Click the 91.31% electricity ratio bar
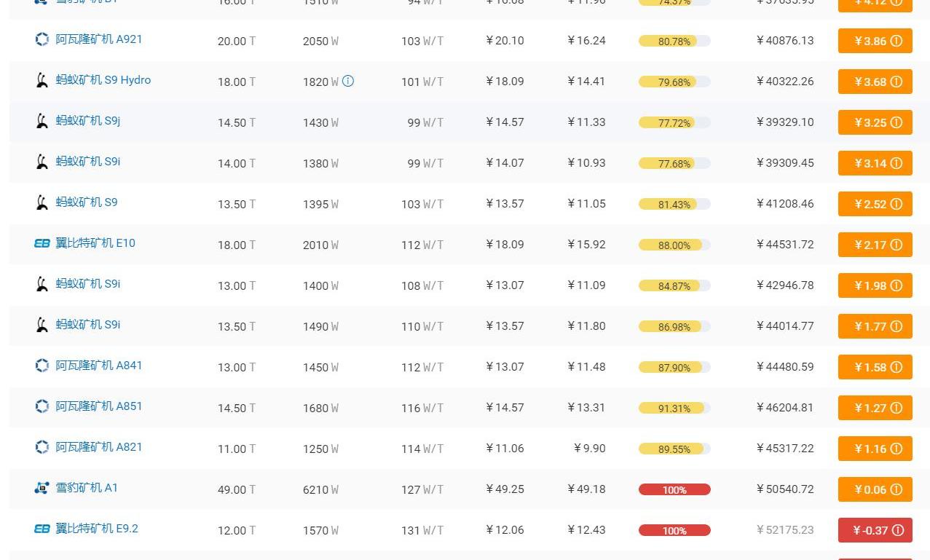930x560 pixels. [674, 409]
